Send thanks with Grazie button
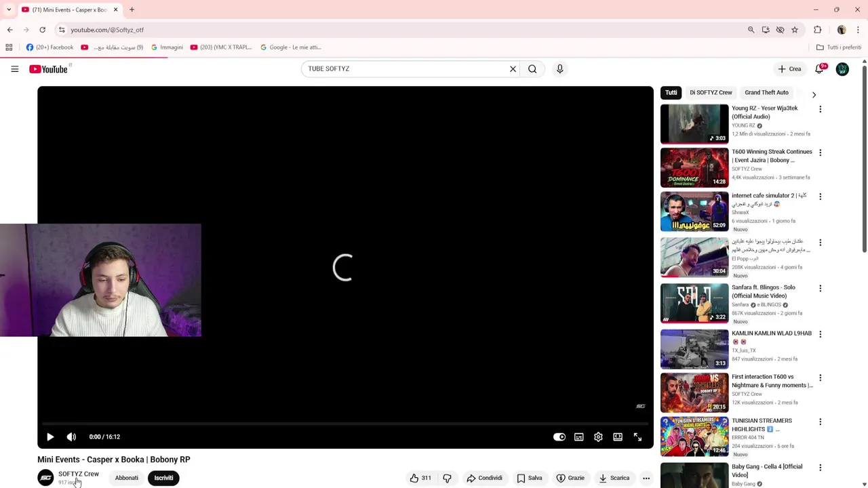The image size is (868, 488). (570, 478)
